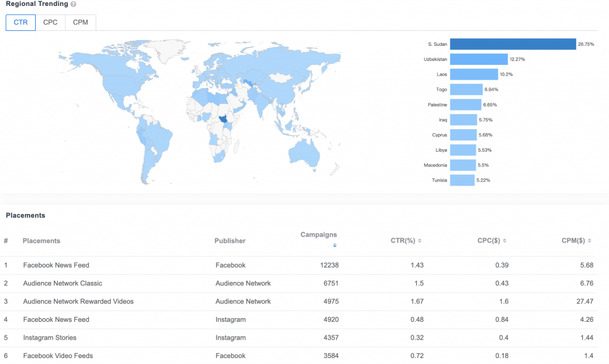Viewport: 609px width, 364px height.
Task: Click CPM value 27.47
Action: coord(585,302)
